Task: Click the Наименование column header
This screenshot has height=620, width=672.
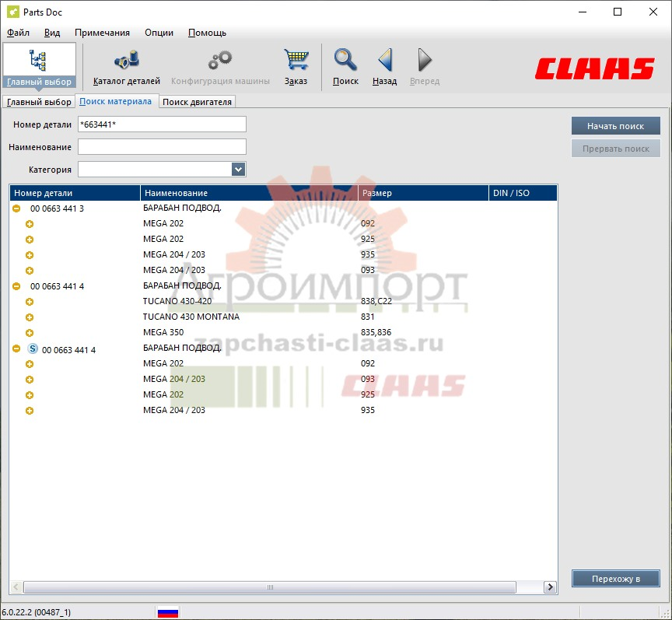Action: coord(249,193)
